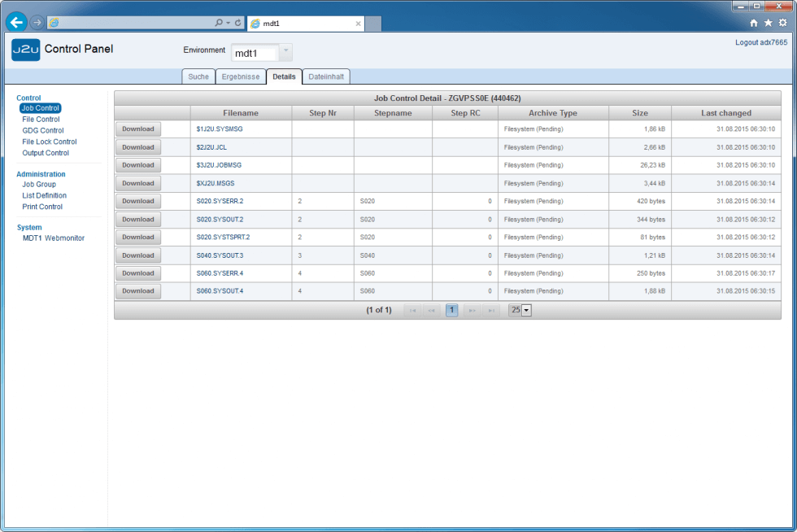Screen dimensions: 797x532
Task: Expand the Environment mdt1 dropdown
Action: [x=285, y=53]
